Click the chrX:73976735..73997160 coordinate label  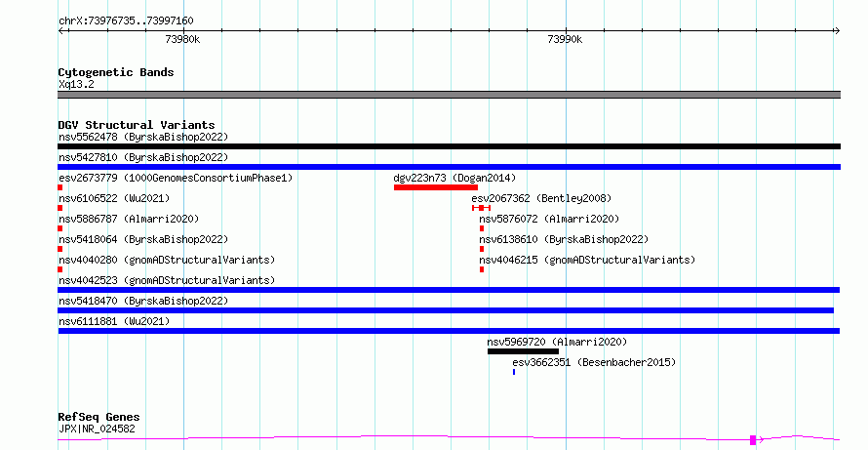[126, 21]
